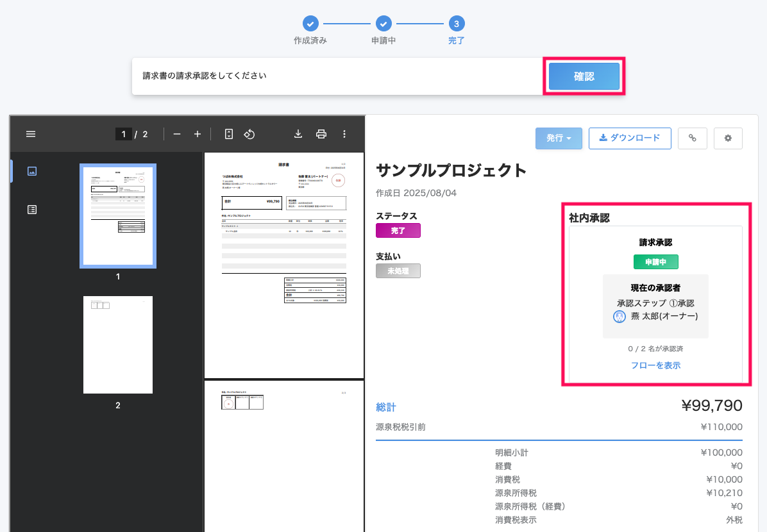
Task: Click the 総計 link
Action: pyautogui.click(x=386, y=407)
